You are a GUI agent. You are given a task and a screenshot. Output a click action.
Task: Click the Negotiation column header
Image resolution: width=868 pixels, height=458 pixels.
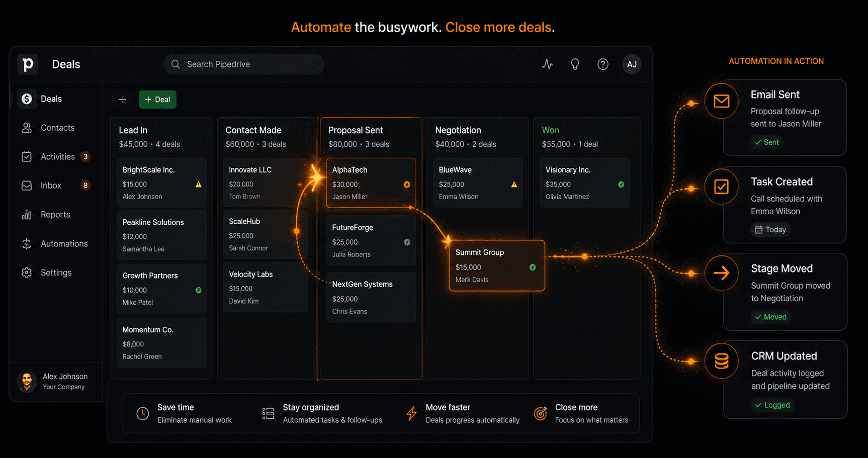(x=458, y=130)
